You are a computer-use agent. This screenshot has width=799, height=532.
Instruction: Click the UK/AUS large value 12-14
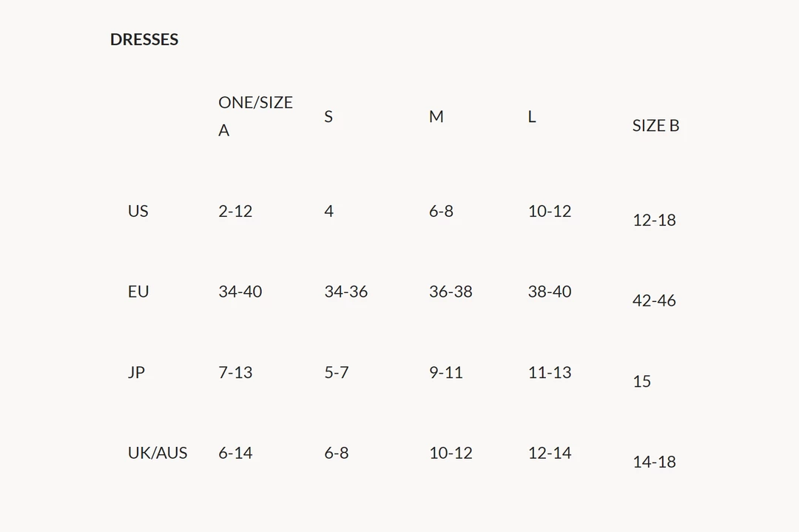tap(550, 453)
